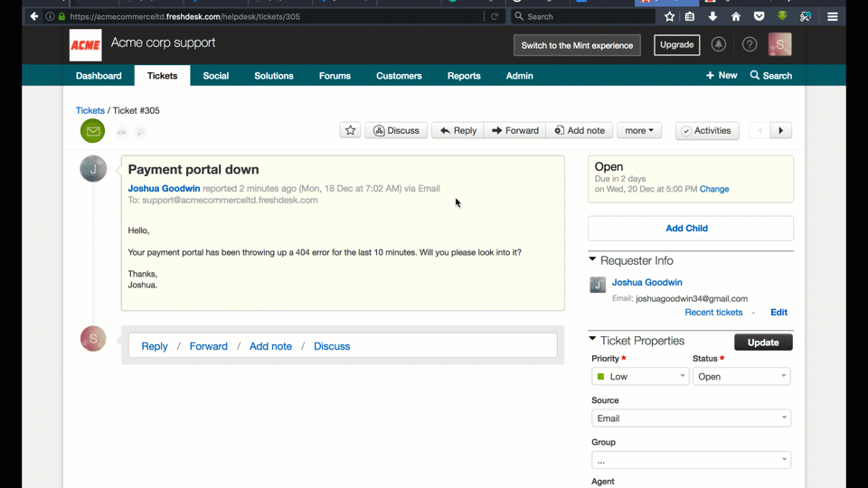Open Joshua Goodwin link in message header
868x488 pixels.
point(164,189)
